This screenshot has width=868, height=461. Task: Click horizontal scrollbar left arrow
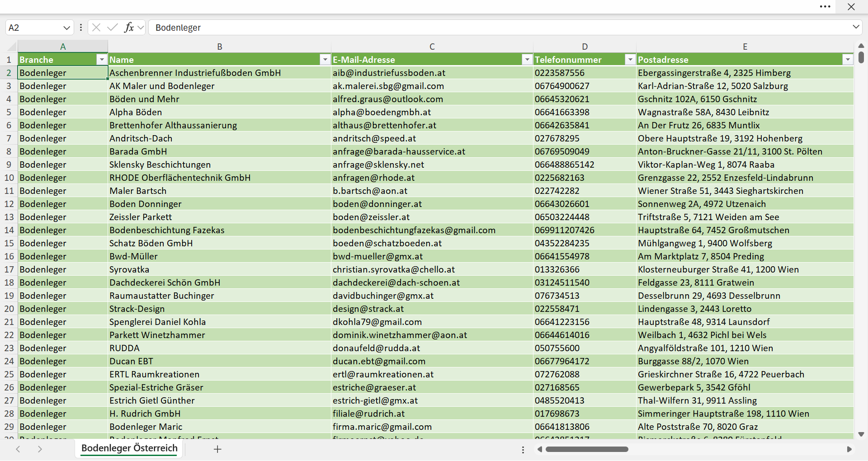539,449
